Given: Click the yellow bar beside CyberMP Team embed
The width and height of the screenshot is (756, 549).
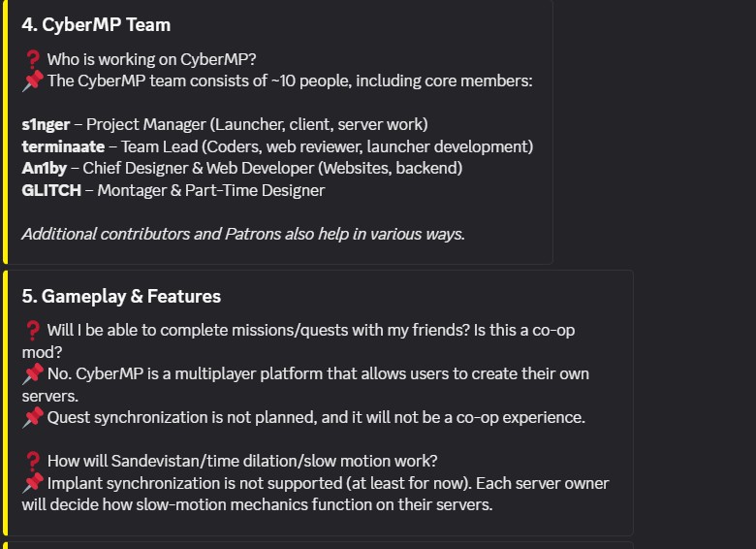Looking at the screenshot, I should click(x=4, y=131).
